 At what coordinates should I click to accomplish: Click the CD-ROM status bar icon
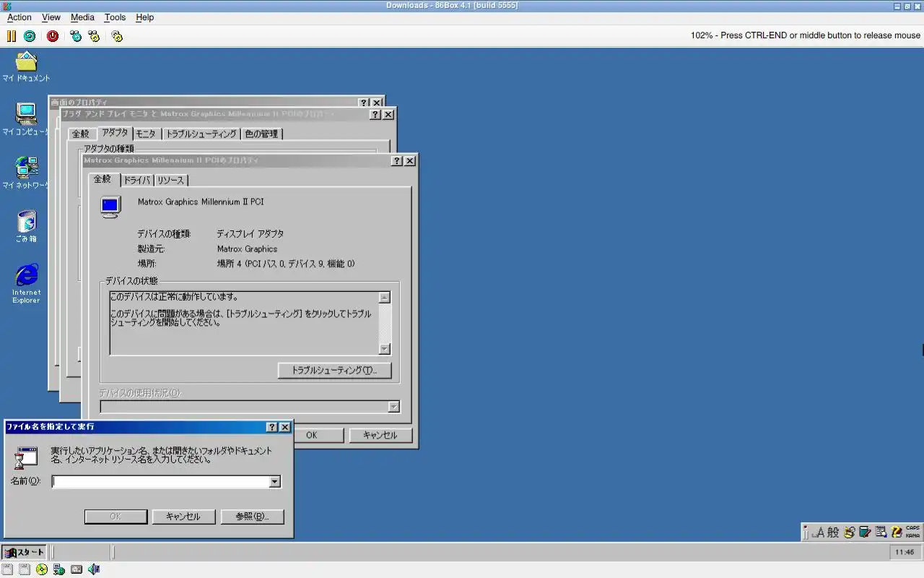pos(42,569)
